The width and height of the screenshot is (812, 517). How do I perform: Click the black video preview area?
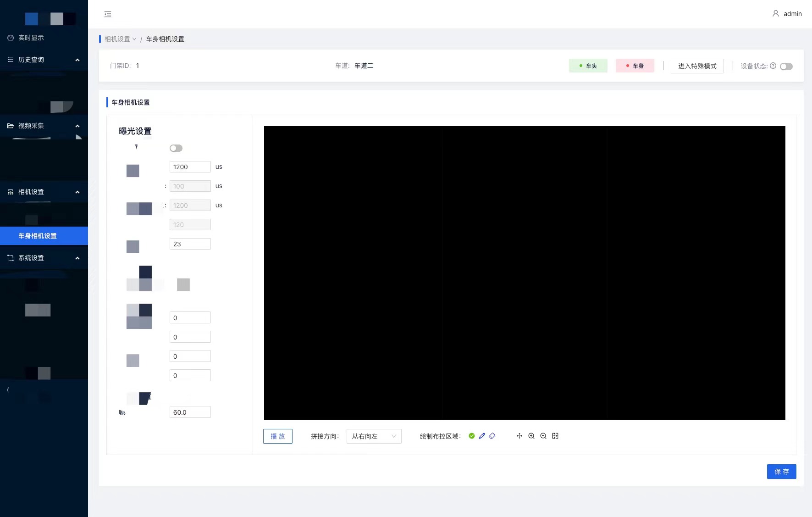[525, 273]
